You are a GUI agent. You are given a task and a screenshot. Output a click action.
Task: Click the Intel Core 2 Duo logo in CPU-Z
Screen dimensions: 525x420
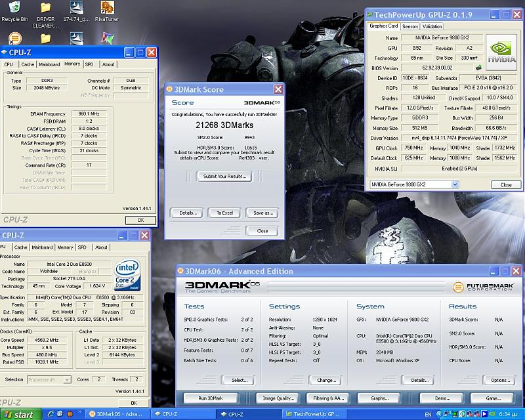(x=127, y=276)
